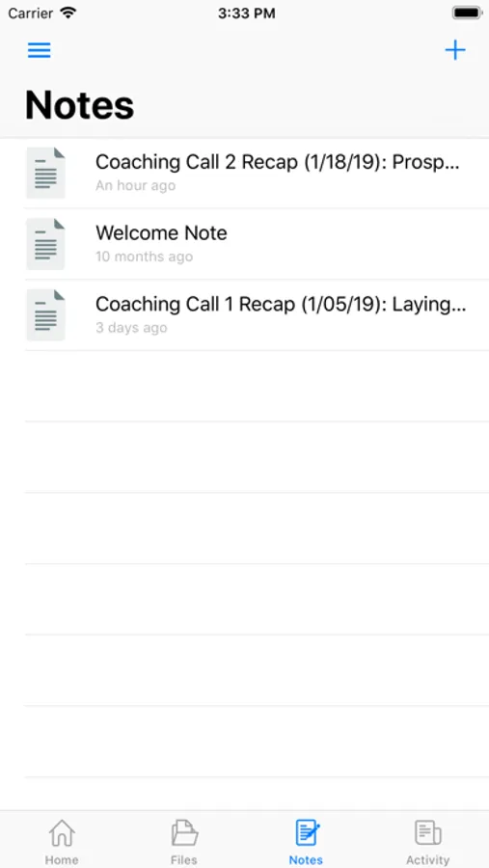Select the Notes tab label
The height and width of the screenshot is (868, 489).
tap(306, 859)
